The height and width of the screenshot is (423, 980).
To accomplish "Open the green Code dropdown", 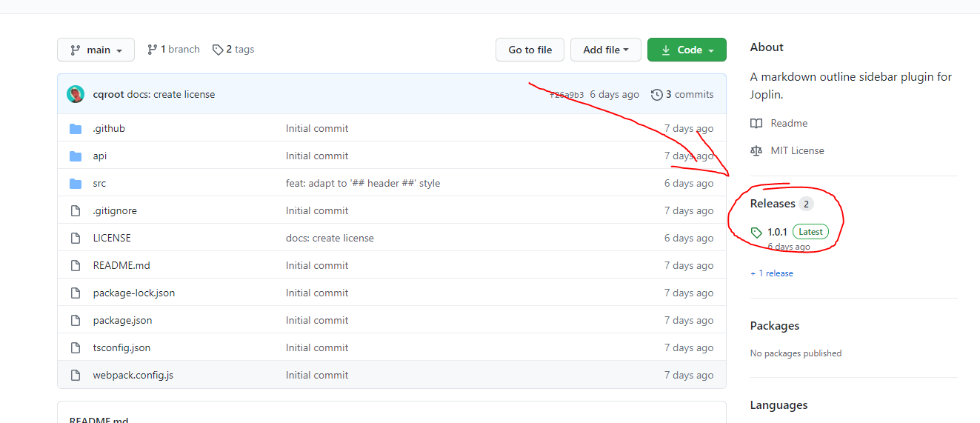I will (x=687, y=50).
